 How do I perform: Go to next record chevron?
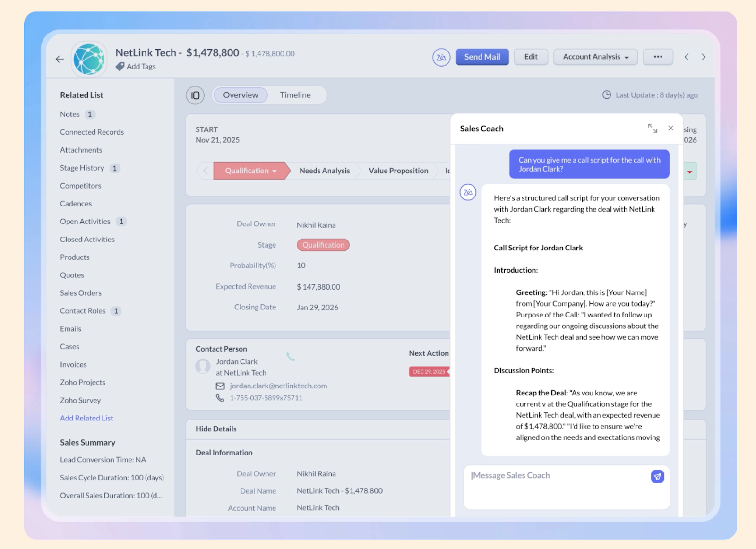coord(704,57)
